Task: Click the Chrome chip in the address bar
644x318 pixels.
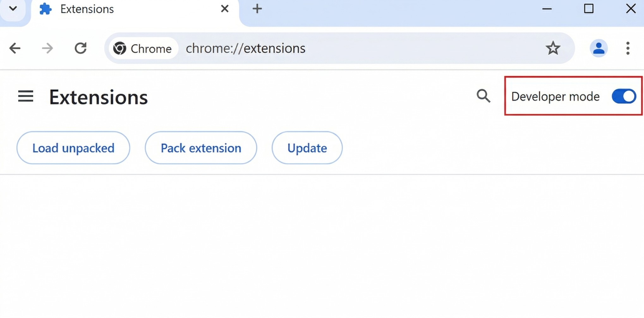Action: point(142,48)
